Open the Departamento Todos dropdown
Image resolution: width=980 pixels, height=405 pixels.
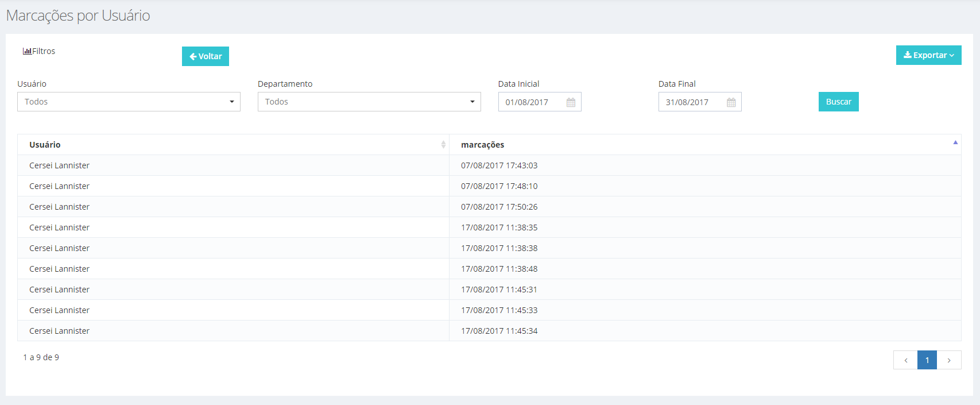click(x=369, y=102)
